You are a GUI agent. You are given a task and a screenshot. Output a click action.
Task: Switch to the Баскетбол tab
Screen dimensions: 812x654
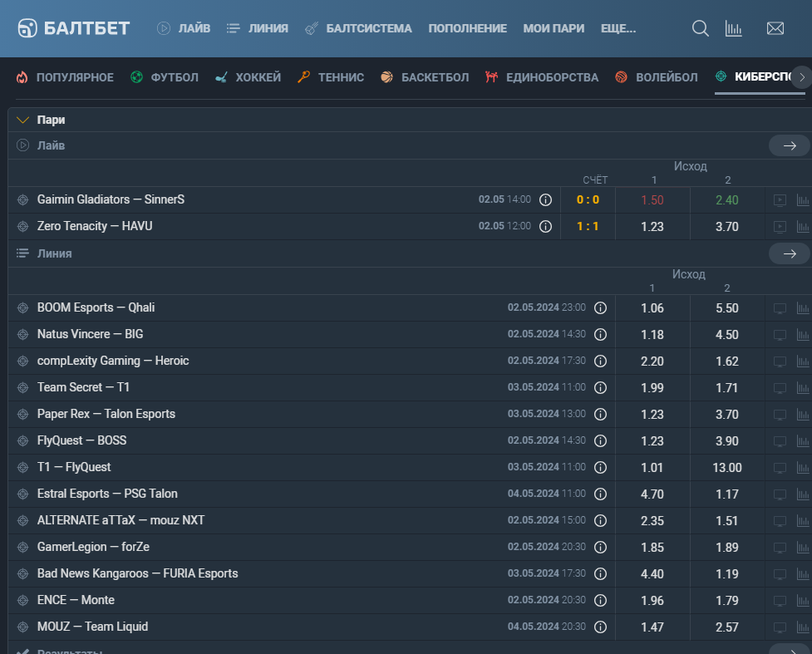pos(425,77)
